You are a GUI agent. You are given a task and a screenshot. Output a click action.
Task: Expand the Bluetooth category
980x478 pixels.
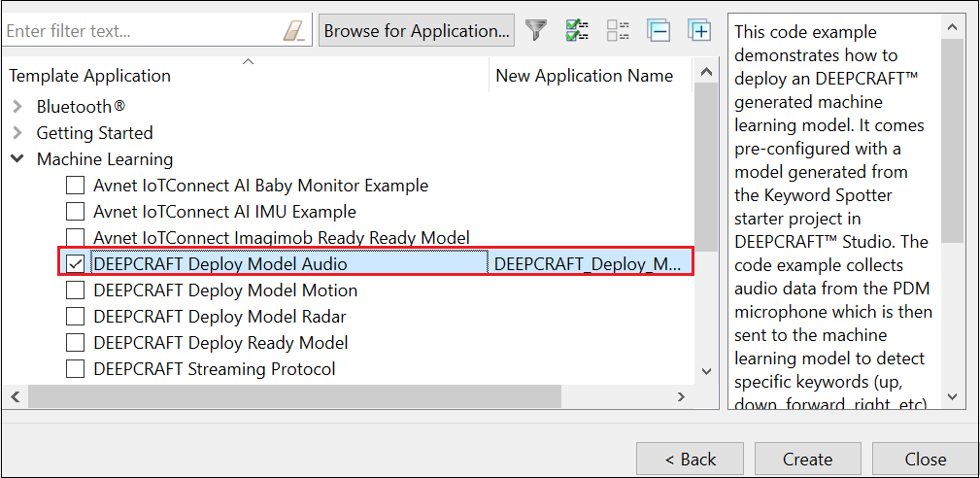(17, 107)
